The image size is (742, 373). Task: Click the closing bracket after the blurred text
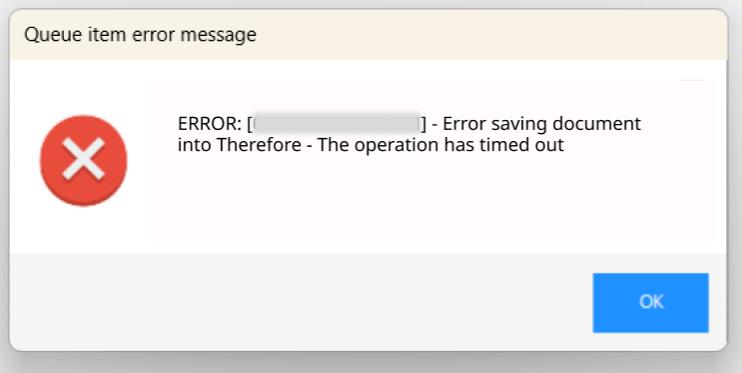pos(423,124)
